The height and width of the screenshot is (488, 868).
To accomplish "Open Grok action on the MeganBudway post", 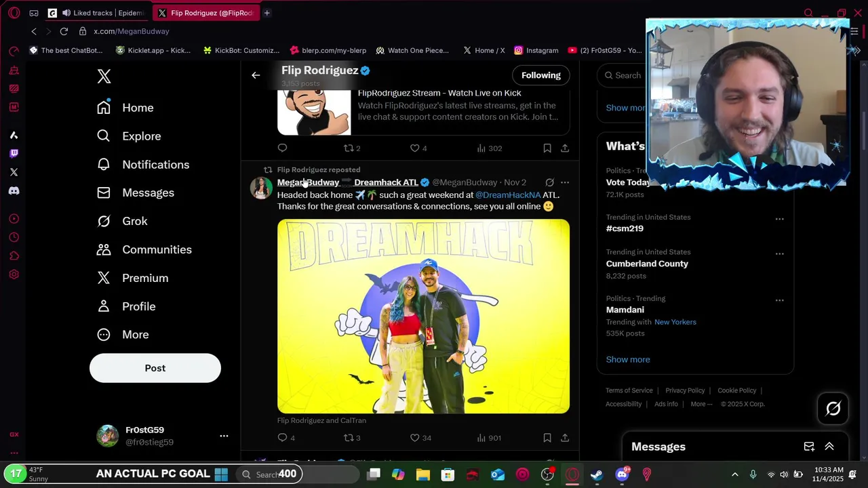I will click(550, 182).
